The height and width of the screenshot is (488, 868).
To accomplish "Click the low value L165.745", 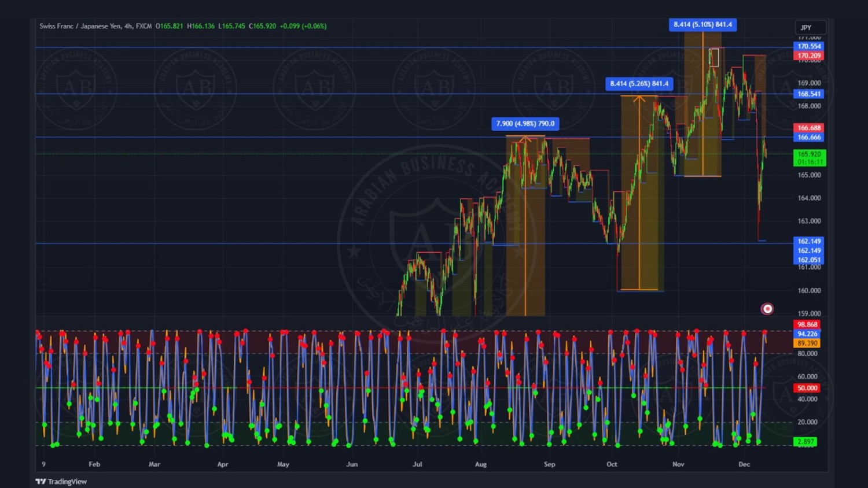I will pyautogui.click(x=232, y=26).
